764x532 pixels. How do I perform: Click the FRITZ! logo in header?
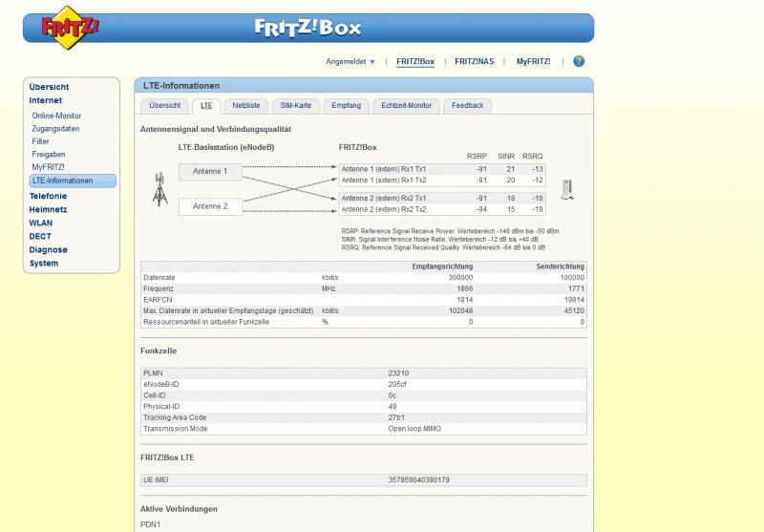click(70, 28)
